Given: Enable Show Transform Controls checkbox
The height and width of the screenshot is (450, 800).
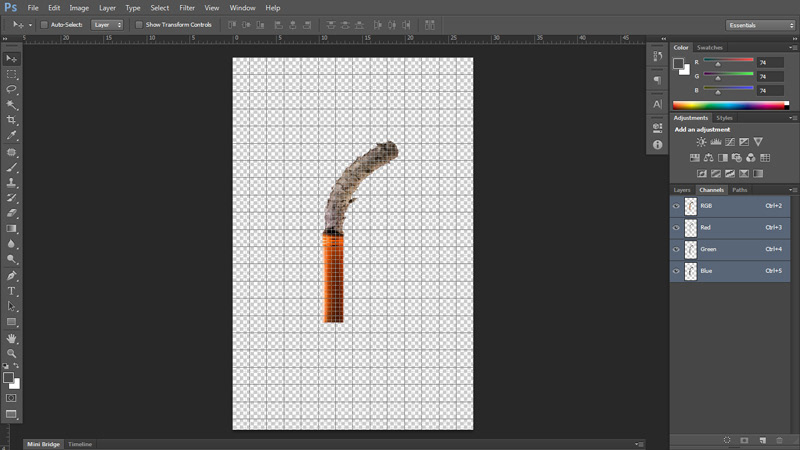Looking at the screenshot, I should pos(139,24).
